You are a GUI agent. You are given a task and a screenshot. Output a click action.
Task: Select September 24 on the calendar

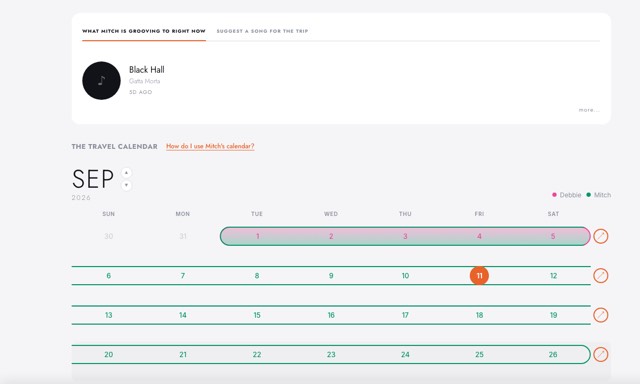[405, 355]
